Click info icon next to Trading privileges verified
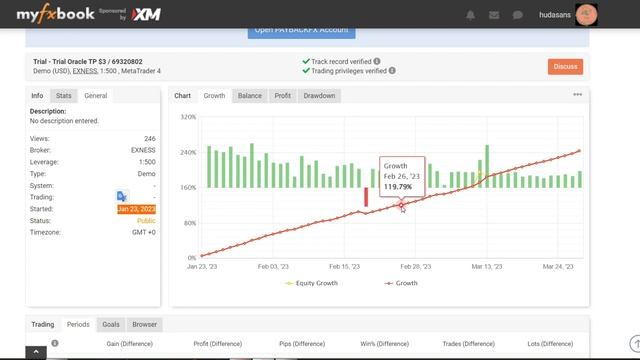 pos(392,71)
